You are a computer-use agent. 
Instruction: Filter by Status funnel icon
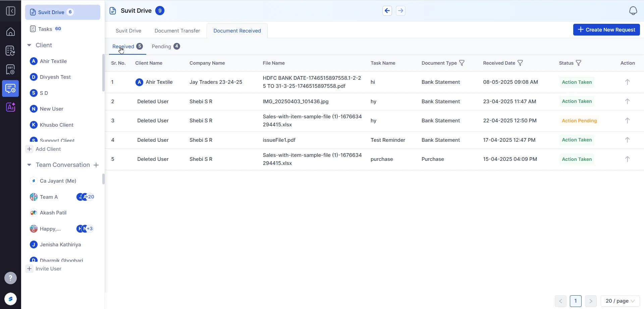click(x=579, y=63)
